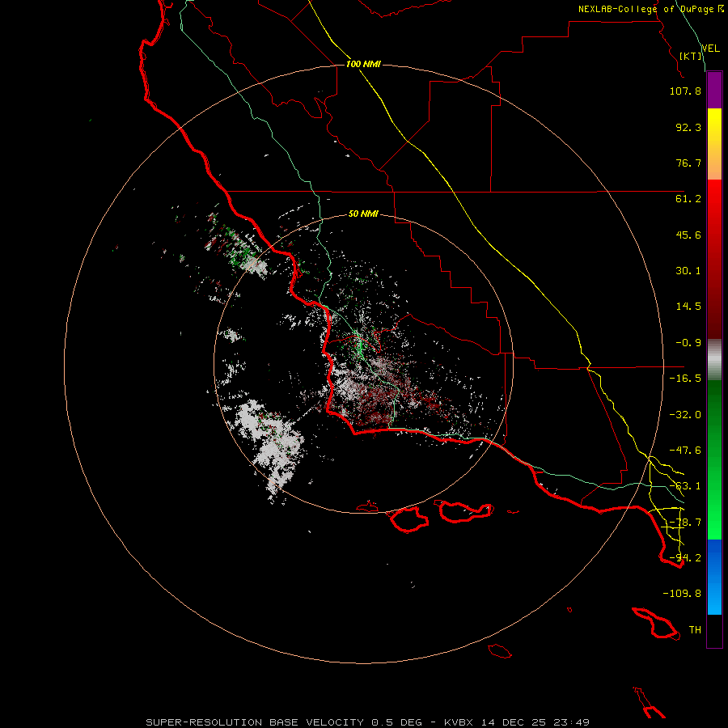Click the 76.7 velocity scale value
The image size is (728, 728).
(x=688, y=163)
